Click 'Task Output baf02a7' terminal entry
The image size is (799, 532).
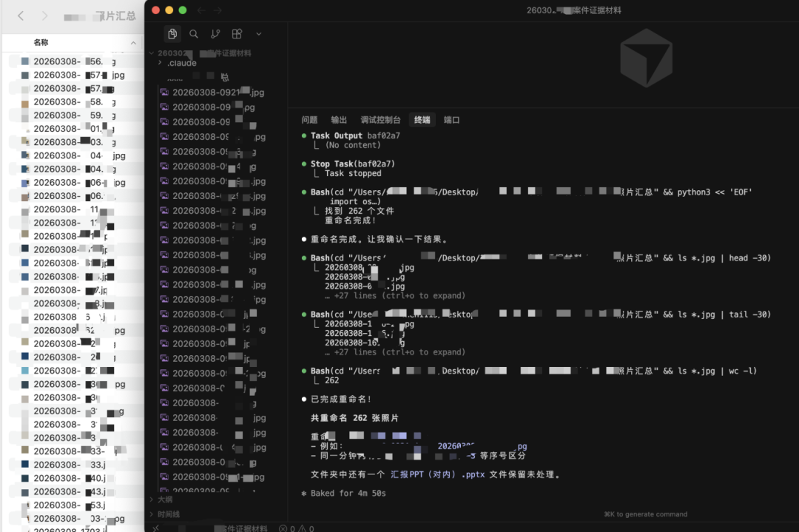point(355,135)
